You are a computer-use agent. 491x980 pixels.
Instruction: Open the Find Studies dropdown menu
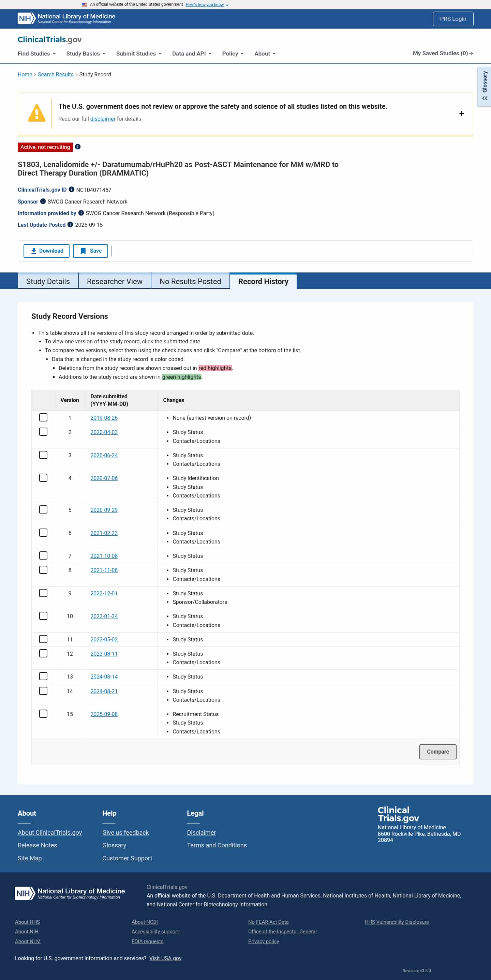point(36,54)
